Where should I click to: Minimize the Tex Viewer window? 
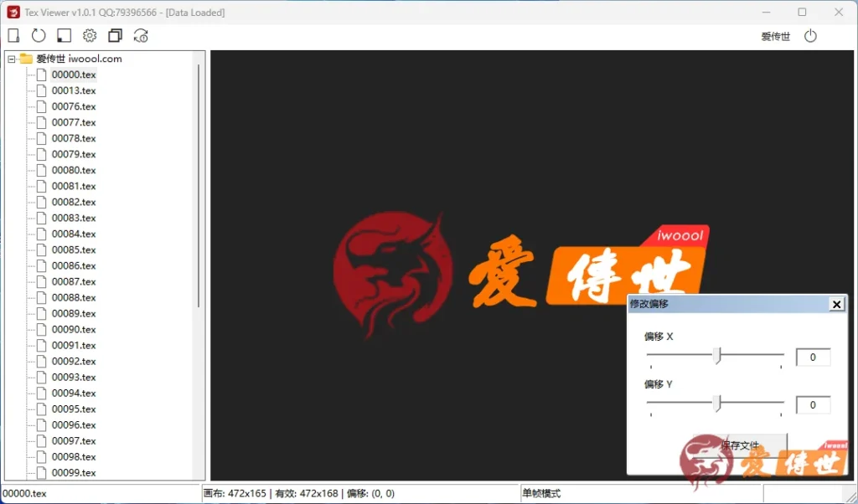pos(766,12)
